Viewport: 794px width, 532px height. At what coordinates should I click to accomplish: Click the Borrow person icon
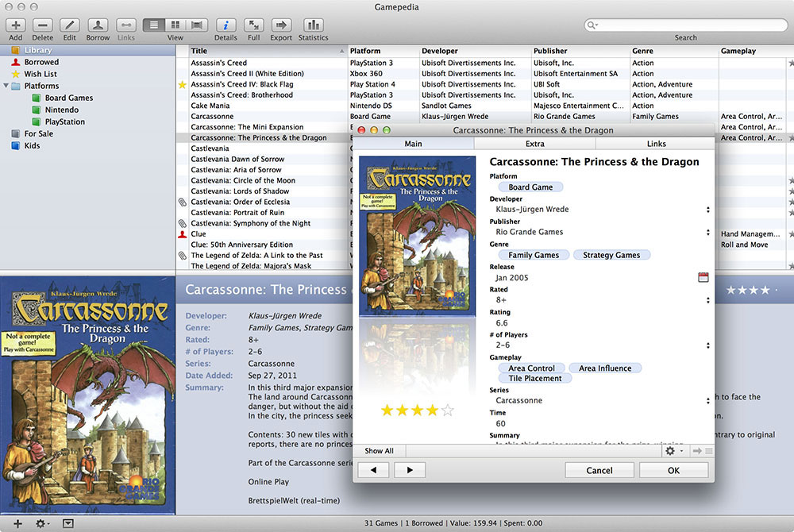[98, 25]
